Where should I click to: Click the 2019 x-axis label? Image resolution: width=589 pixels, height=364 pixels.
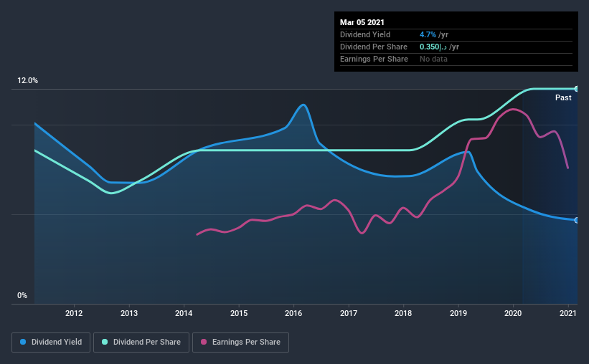point(458,313)
